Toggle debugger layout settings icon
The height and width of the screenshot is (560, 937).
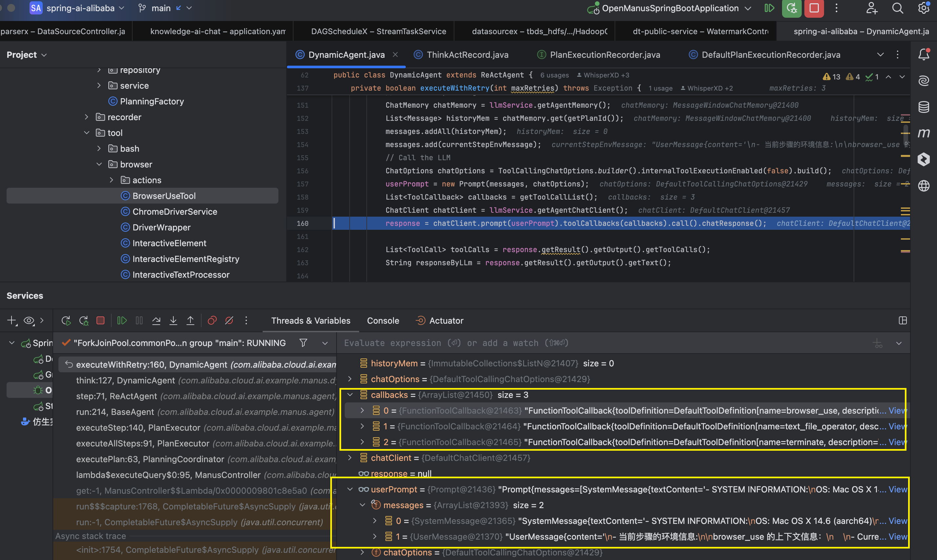click(x=903, y=321)
